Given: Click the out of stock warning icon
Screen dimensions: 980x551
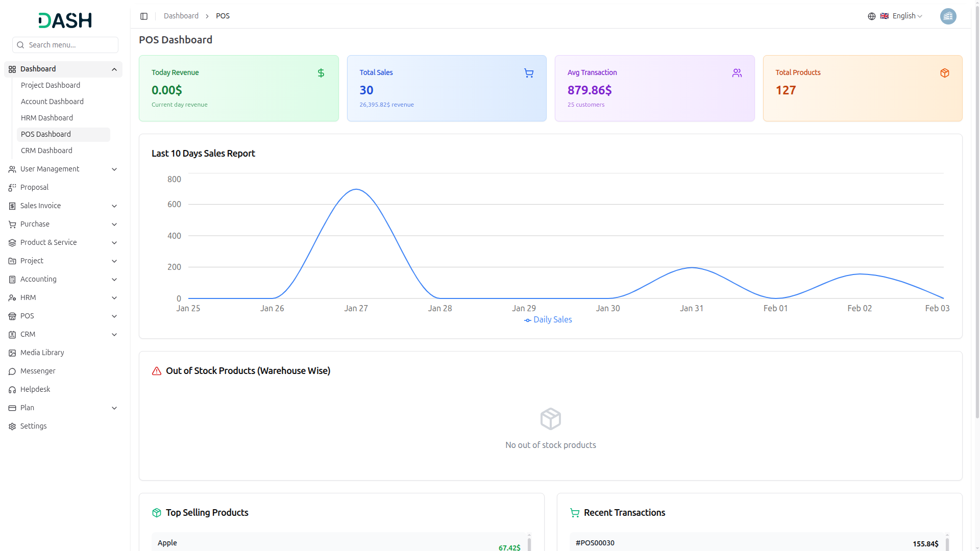Looking at the screenshot, I should coord(157,371).
